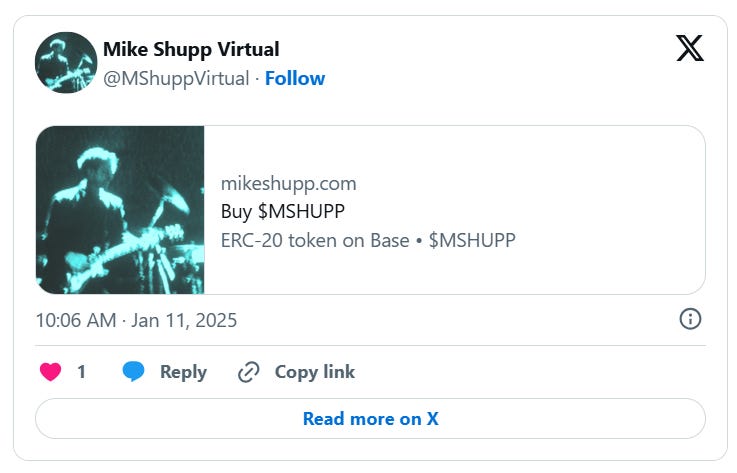
Task: Open the guitarist thumbnail in the link card
Action: point(120,210)
